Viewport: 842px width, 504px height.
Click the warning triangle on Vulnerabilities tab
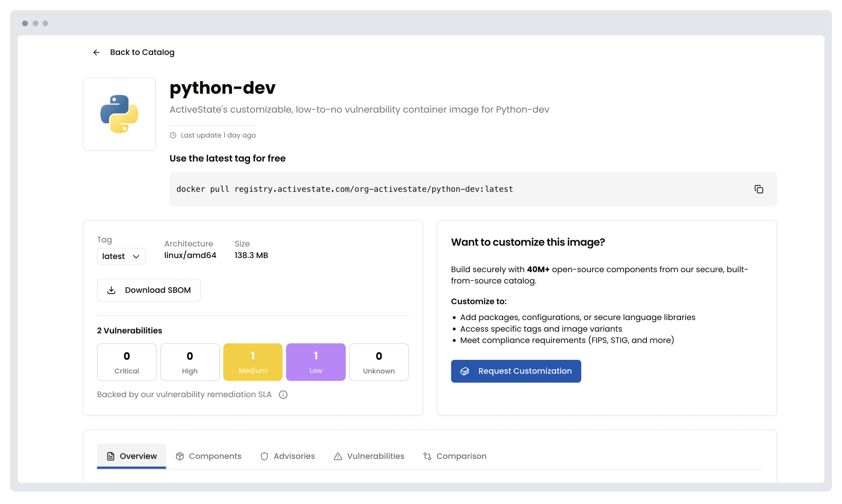pyautogui.click(x=337, y=456)
